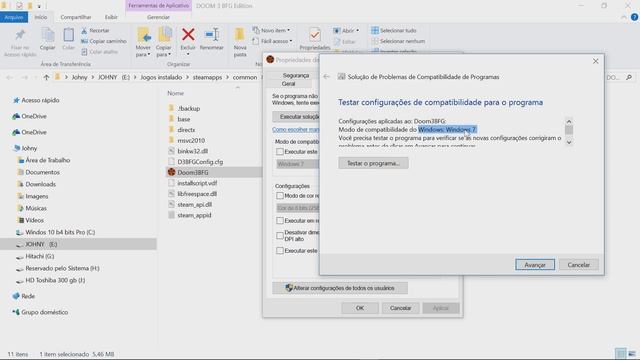
Task: Open the Fácil acesso dropdown
Action: 272,41
